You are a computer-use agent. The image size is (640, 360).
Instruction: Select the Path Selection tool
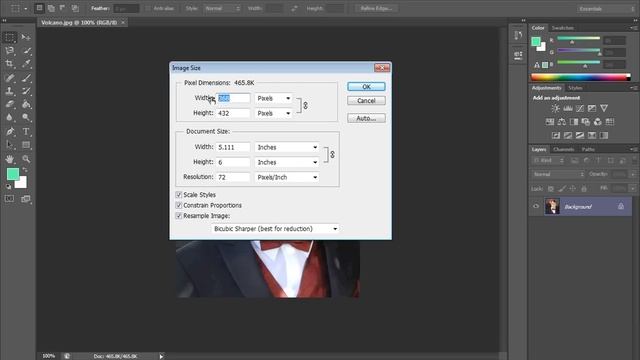[10, 145]
